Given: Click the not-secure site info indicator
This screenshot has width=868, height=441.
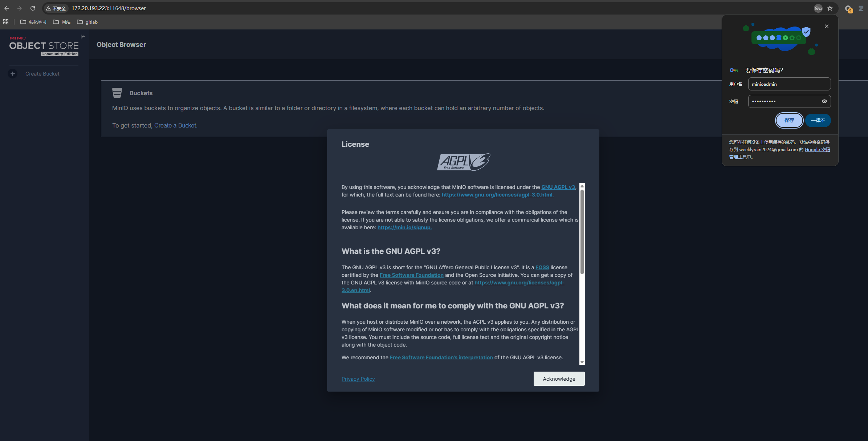Looking at the screenshot, I should [x=56, y=8].
